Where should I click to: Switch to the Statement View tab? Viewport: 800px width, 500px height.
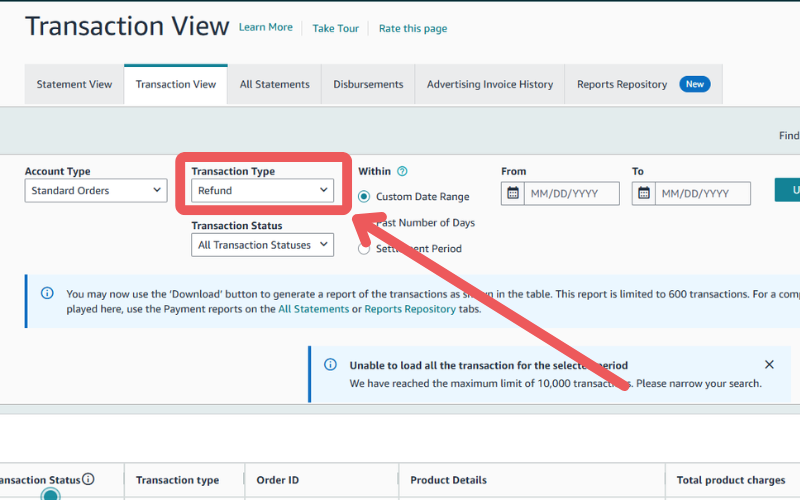tap(74, 85)
